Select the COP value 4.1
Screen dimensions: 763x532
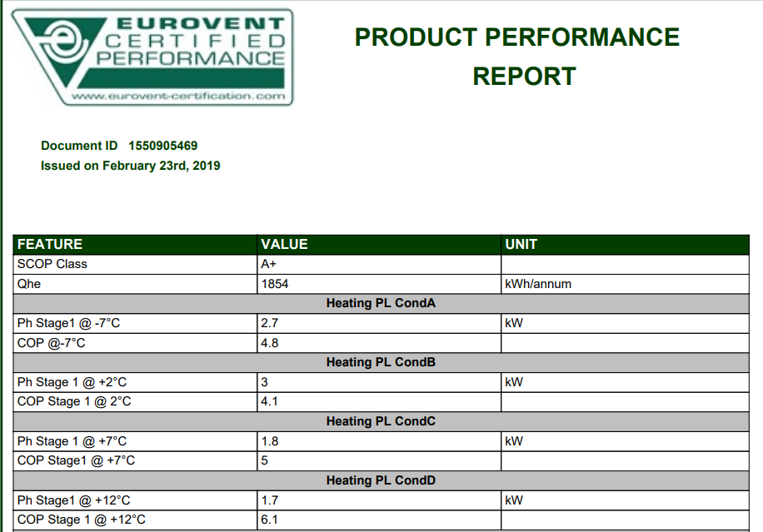[x=379, y=402]
